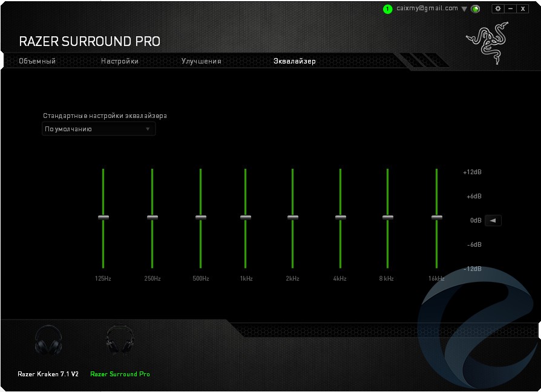Click the green notification badge
Screen dimensions: 541x392
pyautogui.click(x=387, y=9)
